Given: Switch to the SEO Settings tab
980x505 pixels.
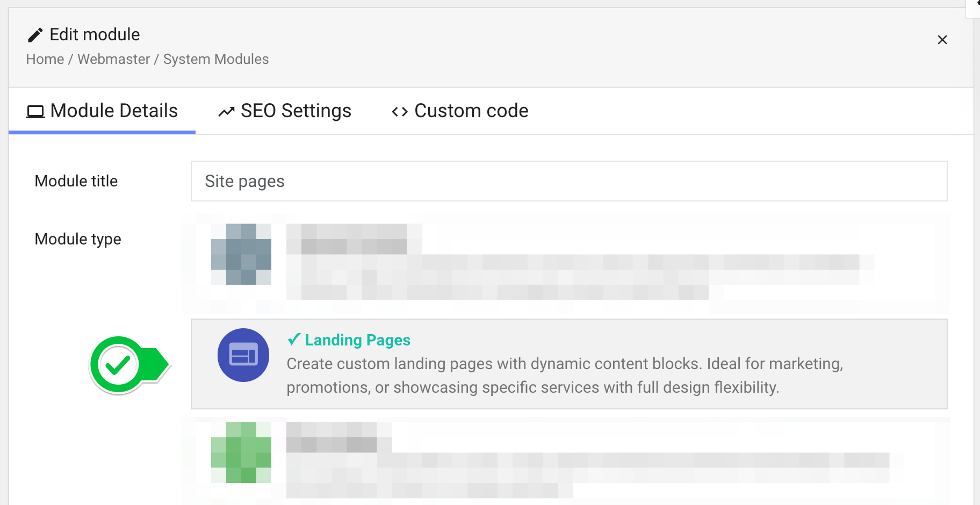Looking at the screenshot, I should click(285, 111).
